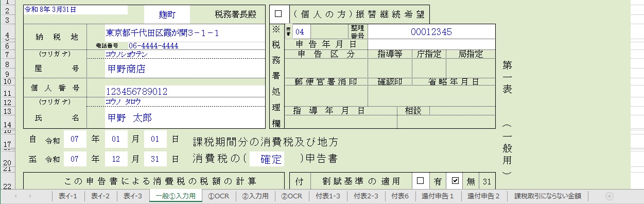Tick the 有 checkbox for 割賦基準の適用
The height and width of the screenshot is (204, 644).
click(421, 181)
